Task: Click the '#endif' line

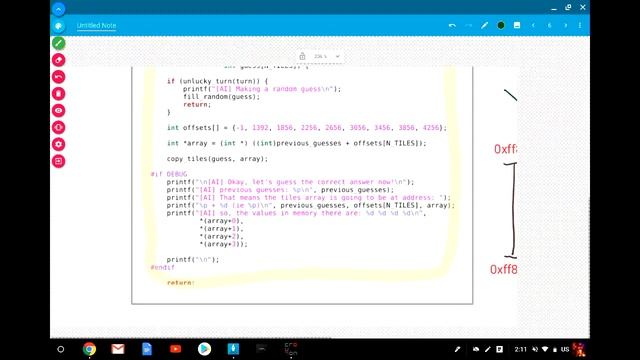Action: 162,267
